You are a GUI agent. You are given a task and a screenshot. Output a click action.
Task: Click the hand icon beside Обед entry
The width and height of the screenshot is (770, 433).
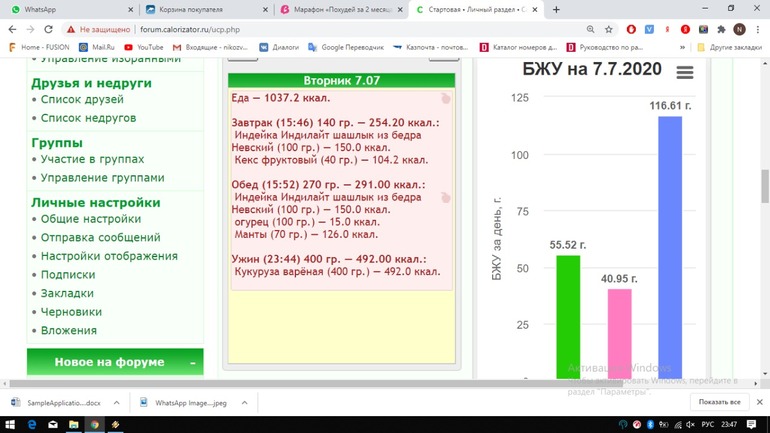tap(445, 198)
